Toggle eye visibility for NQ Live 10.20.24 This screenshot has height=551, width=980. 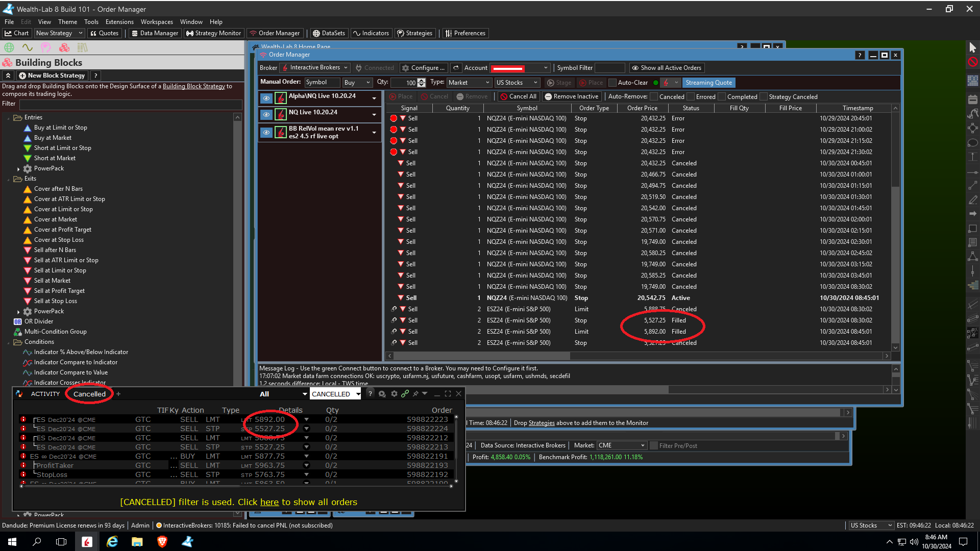pos(266,114)
